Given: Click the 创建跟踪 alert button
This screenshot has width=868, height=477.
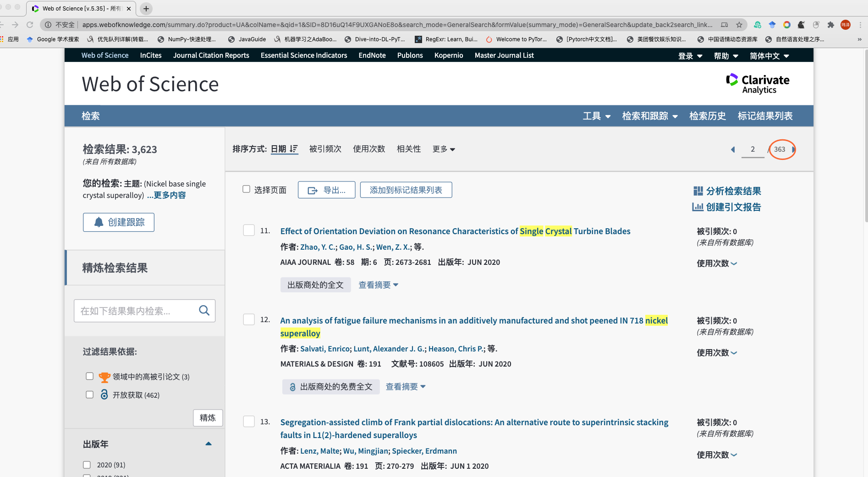Looking at the screenshot, I should tap(119, 222).
